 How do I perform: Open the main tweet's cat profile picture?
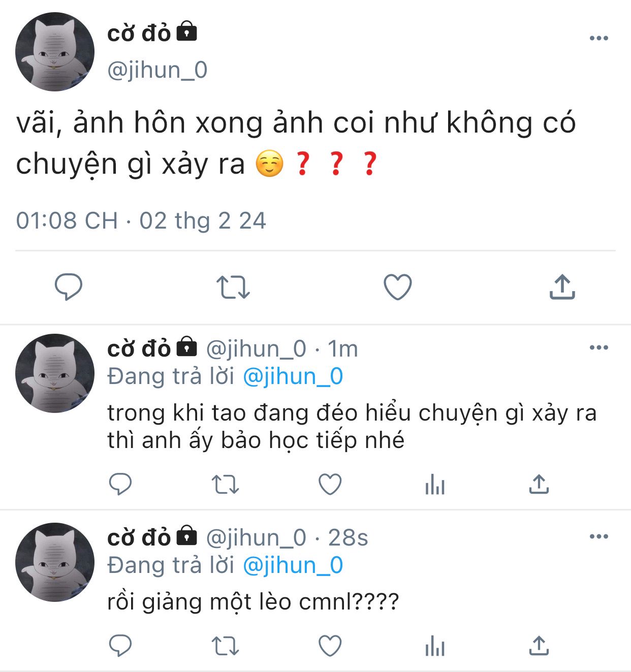(x=55, y=52)
